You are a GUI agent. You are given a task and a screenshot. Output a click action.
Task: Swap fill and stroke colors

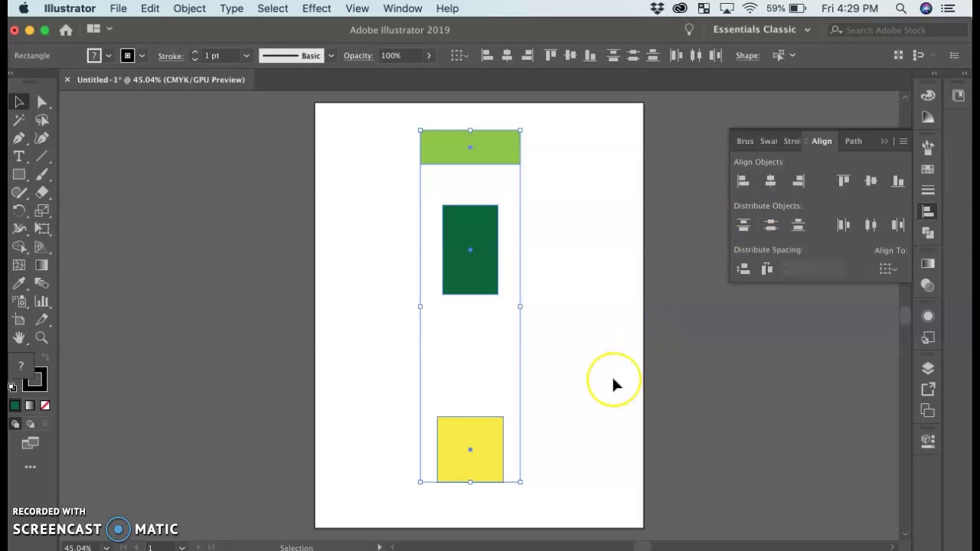pos(44,358)
